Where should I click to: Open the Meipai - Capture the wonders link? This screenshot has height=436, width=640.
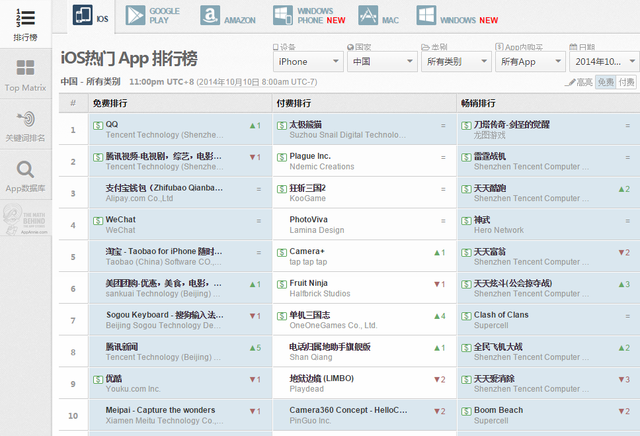[x=160, y=410]
